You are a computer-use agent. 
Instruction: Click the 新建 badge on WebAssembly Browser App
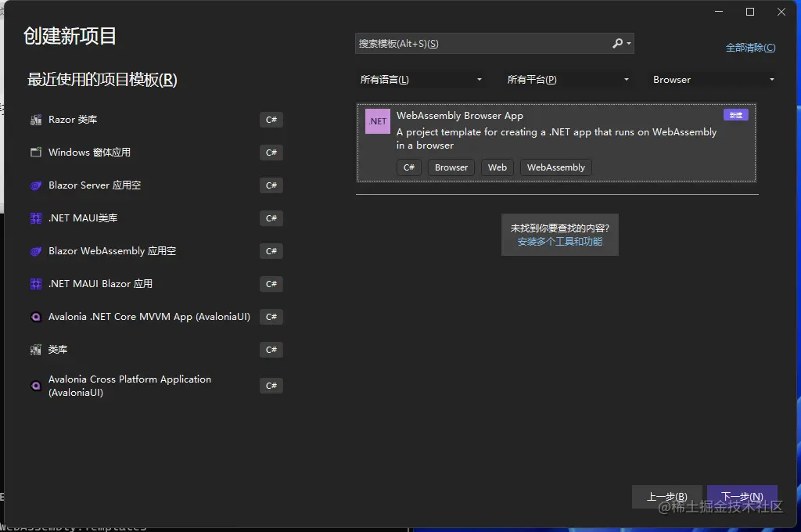pos(735,115)
